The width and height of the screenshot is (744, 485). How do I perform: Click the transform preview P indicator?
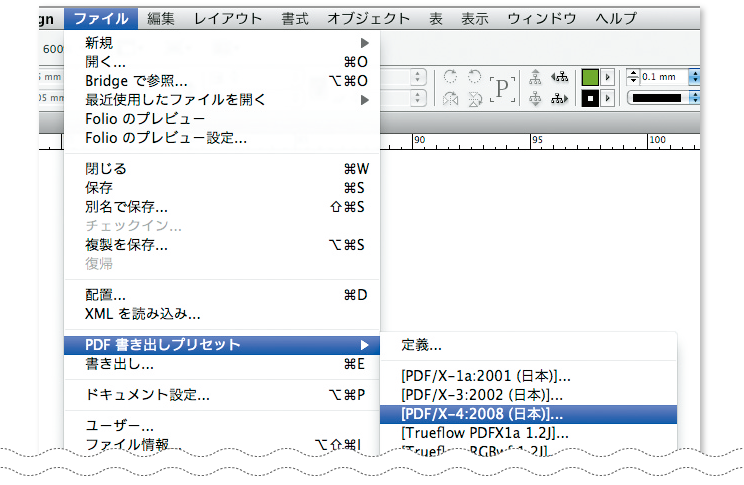[x=502, y=88]
